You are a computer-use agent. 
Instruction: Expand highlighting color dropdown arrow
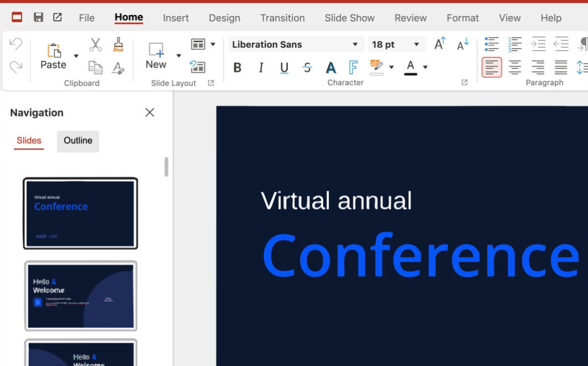pyautogui.click(x=392, y=67)
